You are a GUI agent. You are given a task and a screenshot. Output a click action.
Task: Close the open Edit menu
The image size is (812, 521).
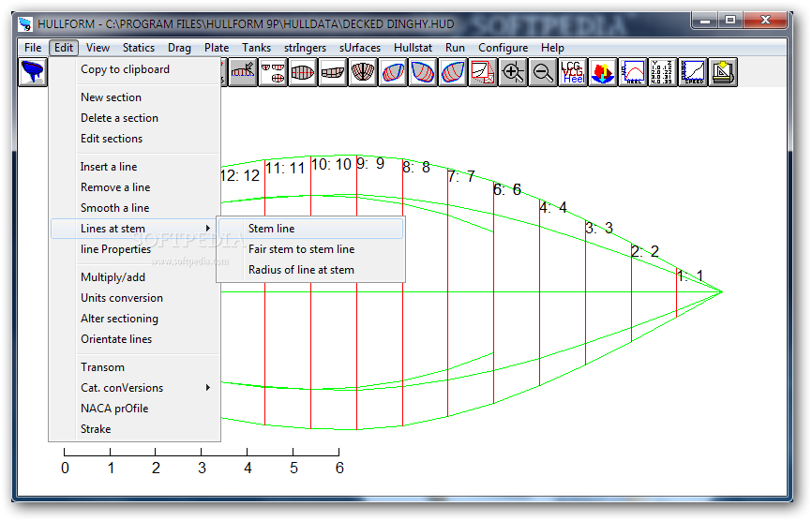[64, 48]
